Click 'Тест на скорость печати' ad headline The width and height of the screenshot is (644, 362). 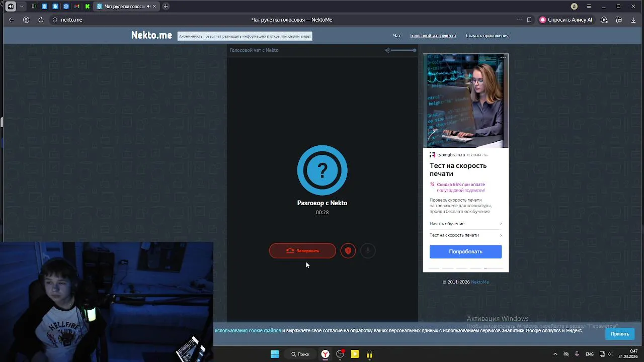pos(458,169)
